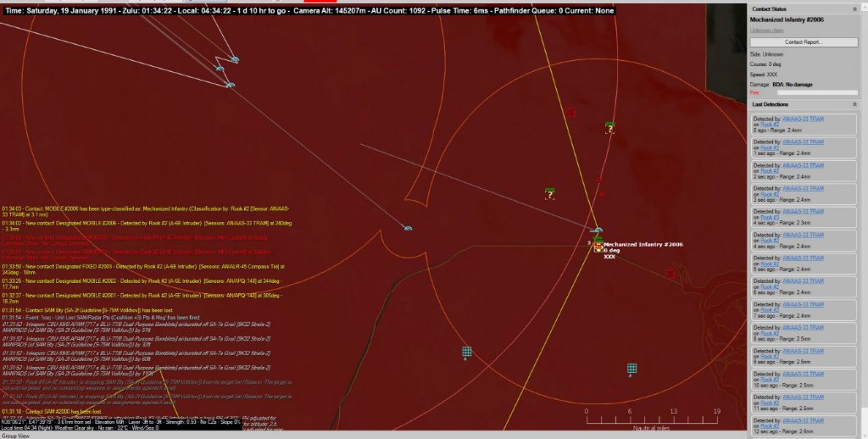Screen dimensions: 868x439
Task: Select the lower-left unknown question-mark contact
Action: [x=549, y=194]
